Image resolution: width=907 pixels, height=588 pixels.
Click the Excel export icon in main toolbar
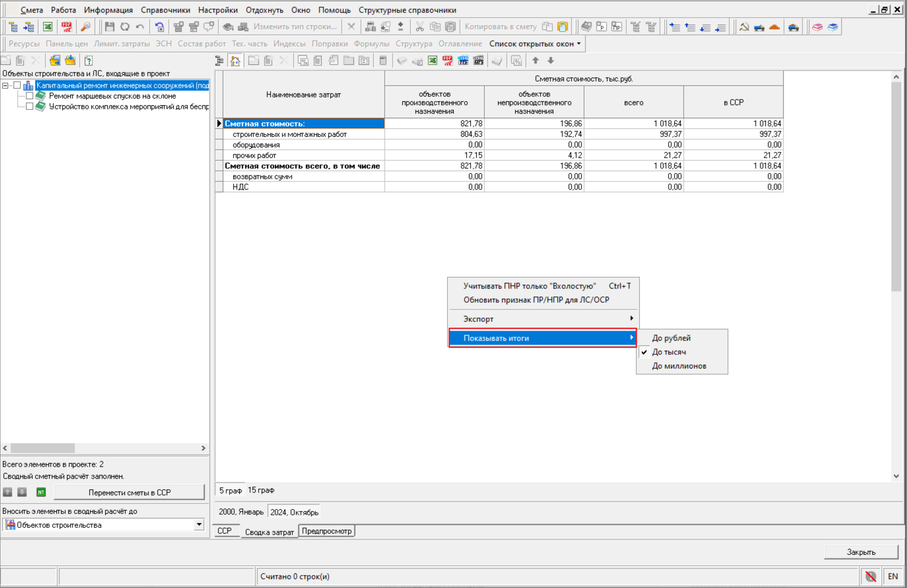[48, 27]
